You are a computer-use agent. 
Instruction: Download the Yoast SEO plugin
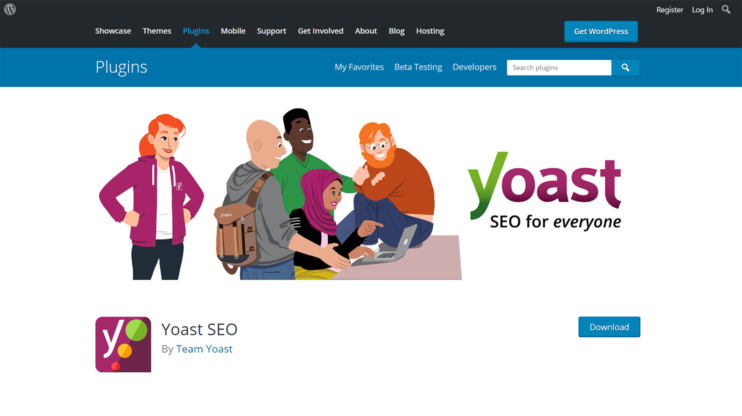click(609, 327)
